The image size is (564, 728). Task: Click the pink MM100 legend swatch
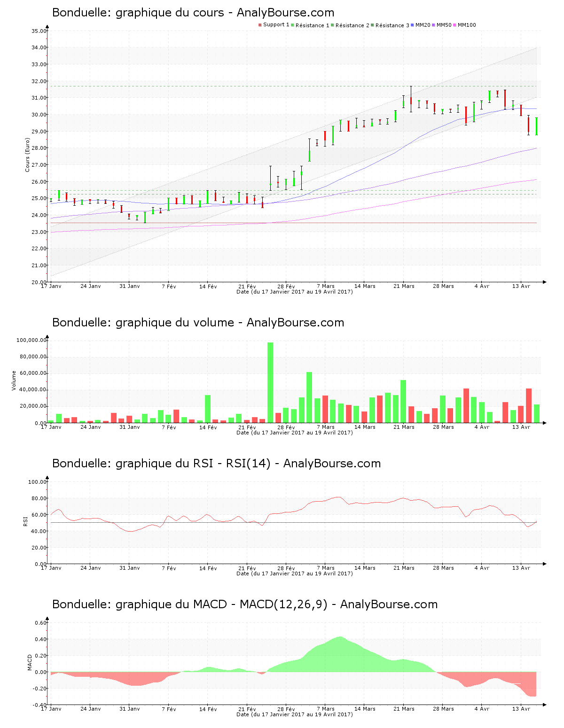click(454, 25)
